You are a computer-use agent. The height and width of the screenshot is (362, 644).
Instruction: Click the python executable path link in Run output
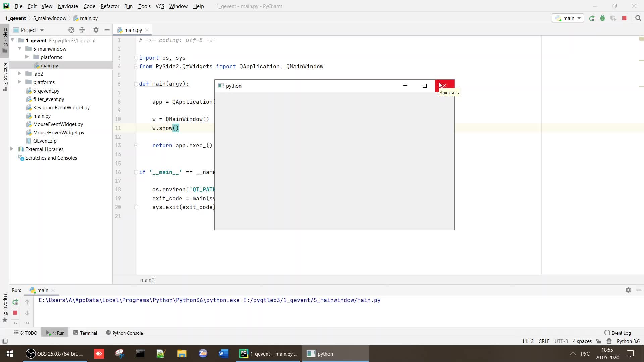coord(139,300)
